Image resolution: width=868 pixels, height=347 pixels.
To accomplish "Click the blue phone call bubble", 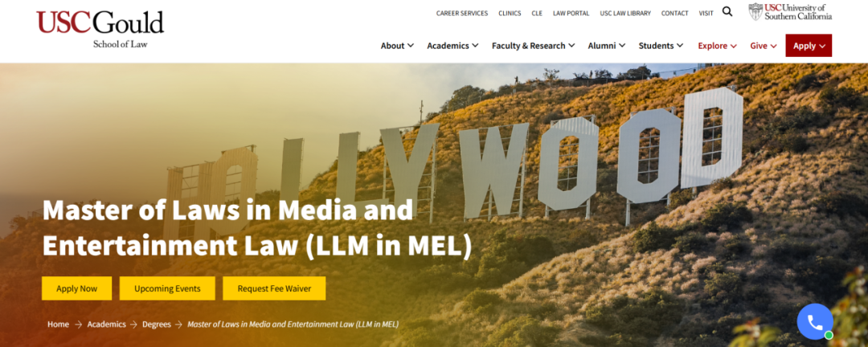I will pyautogui.click(x=815, y=321).
